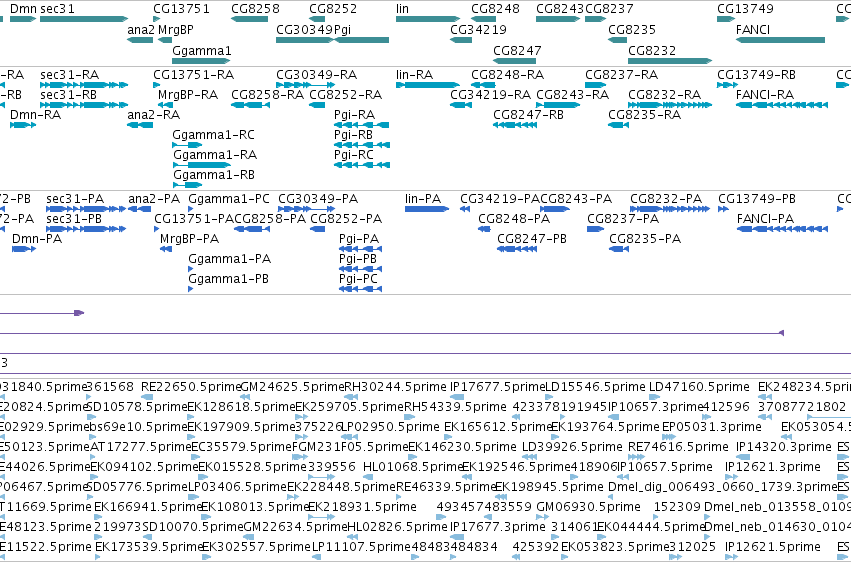Select the CG8235 gene label
This screenshot has width=851, height=562.
[x=632, y=30]
